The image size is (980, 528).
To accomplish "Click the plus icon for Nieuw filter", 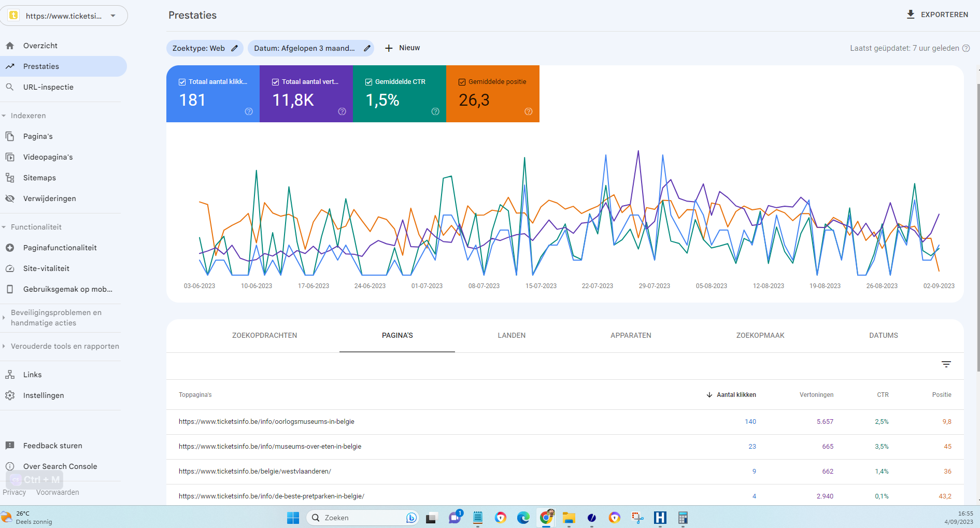I will tap(389, 48).
